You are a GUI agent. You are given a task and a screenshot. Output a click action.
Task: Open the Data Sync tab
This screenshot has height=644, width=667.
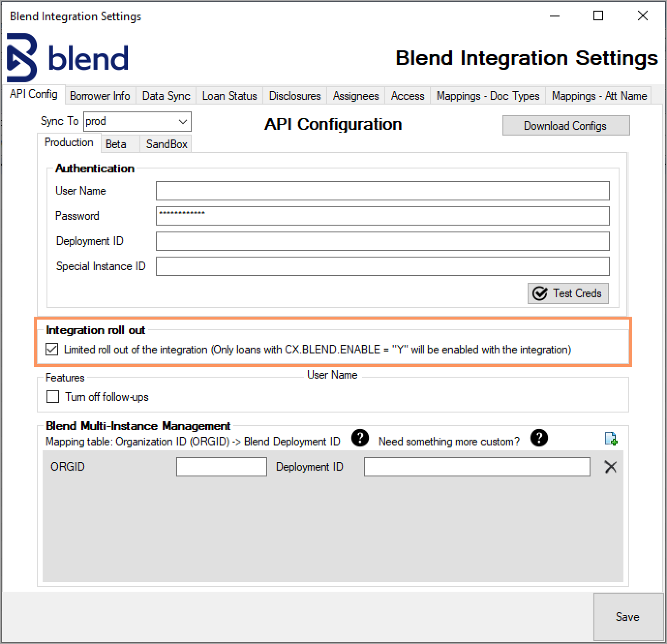coord(166,96)
